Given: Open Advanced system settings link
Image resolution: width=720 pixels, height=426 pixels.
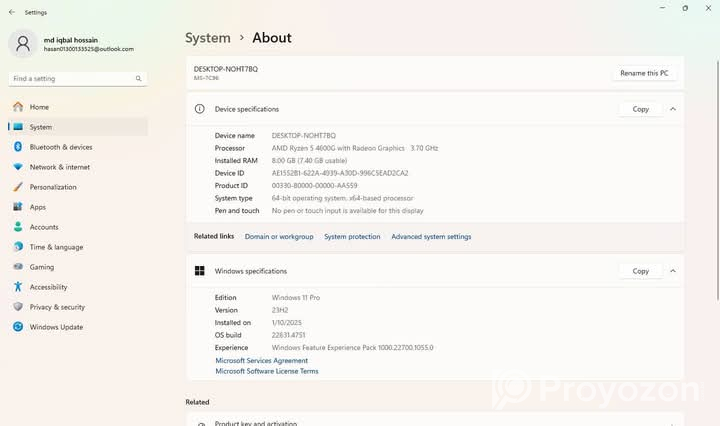Looking at the screenshot, I should pyautogui.click(x=431, y=236).
